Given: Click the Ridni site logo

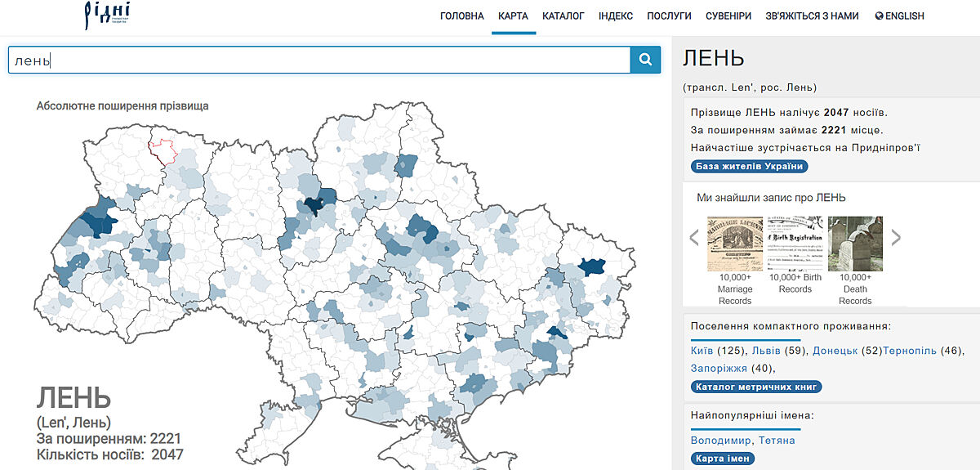Looking at the screenshot, I should [106, 15].
